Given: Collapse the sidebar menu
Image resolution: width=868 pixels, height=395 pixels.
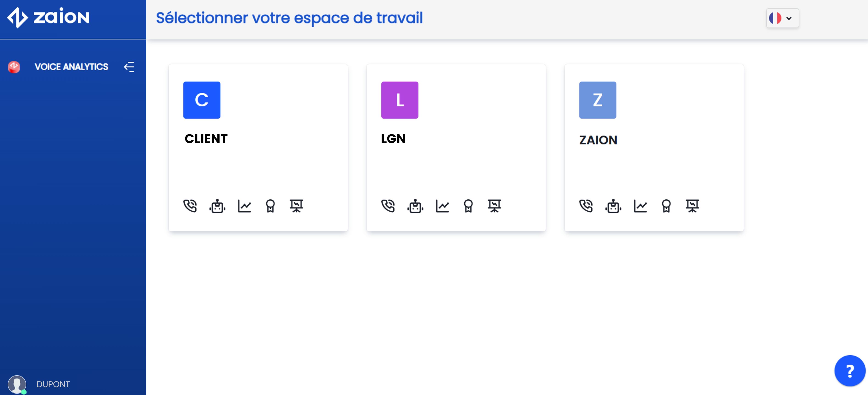Looking at the screenshot, I should point(129,67).
